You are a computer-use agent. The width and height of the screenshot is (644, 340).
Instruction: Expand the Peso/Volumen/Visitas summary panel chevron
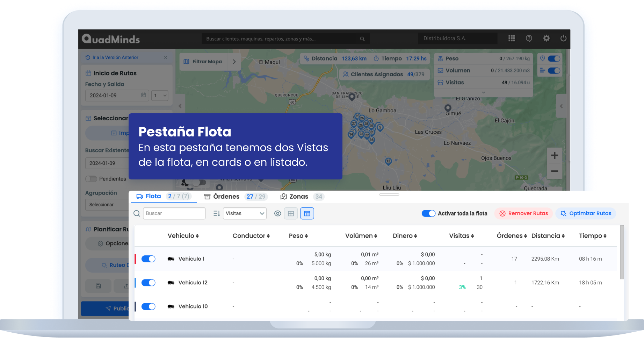(483, 92)
